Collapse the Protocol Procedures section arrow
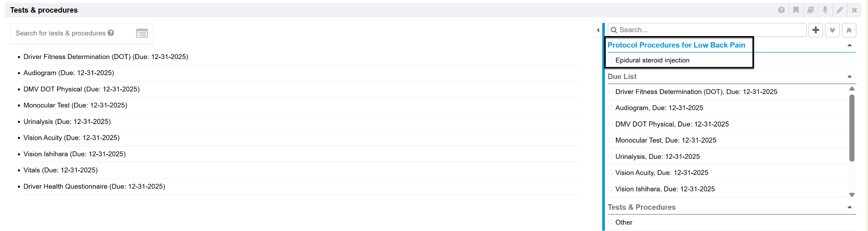The image size is (868, 231). pos(849,45)
